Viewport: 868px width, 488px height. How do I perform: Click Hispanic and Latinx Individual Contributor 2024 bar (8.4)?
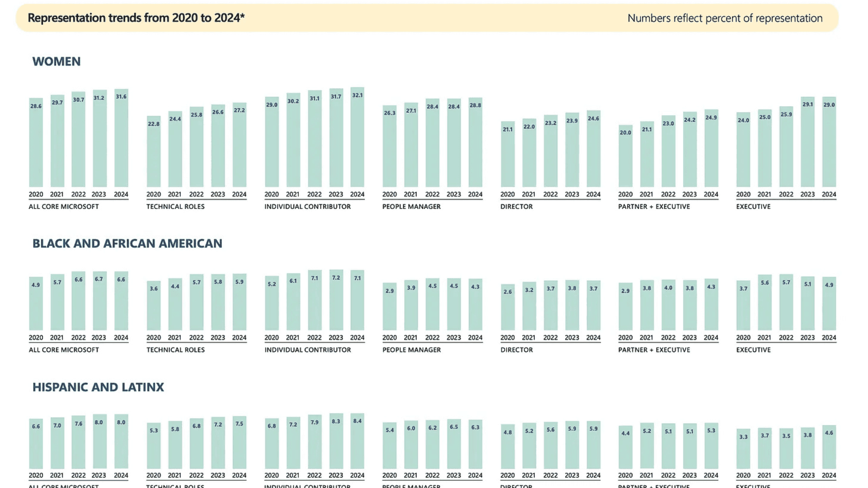tap(357, 441)
